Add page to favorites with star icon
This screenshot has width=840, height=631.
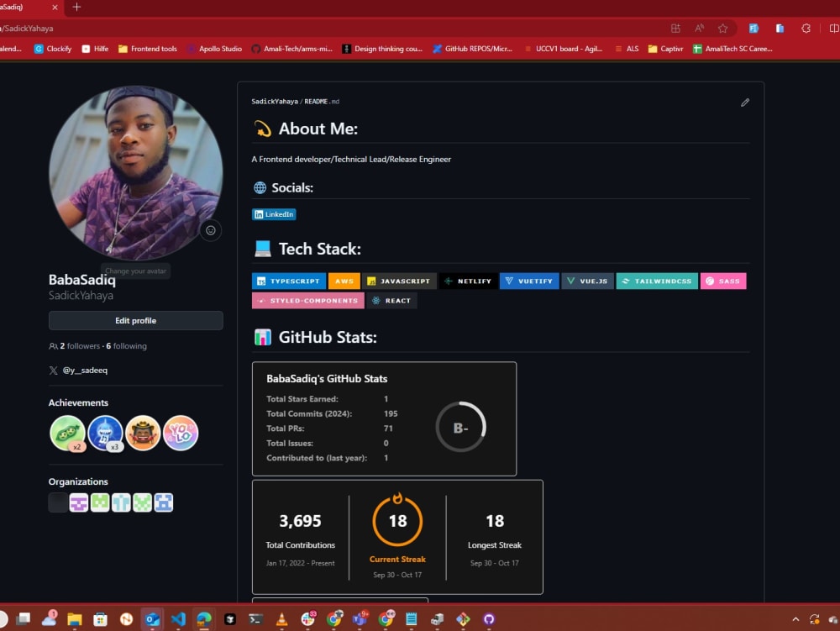(x=722, y=29)
